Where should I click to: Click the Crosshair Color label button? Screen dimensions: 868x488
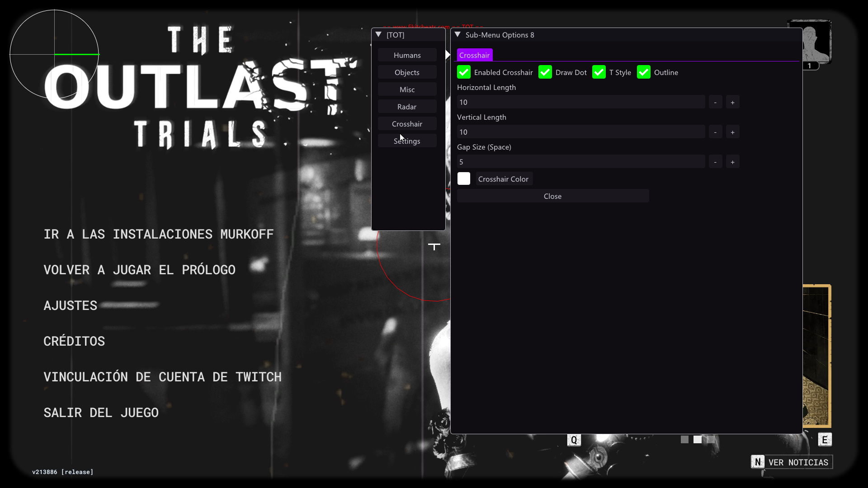[x=504, y=179]
